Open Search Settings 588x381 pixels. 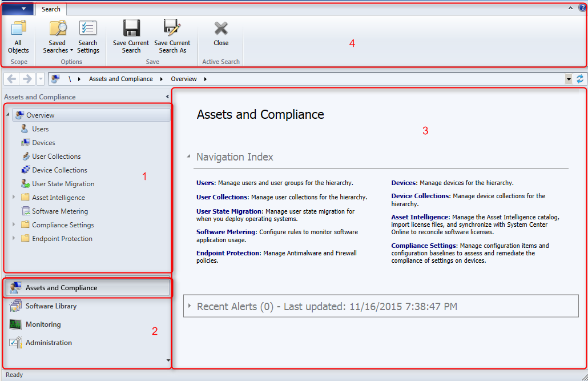[x=88, y=37]
